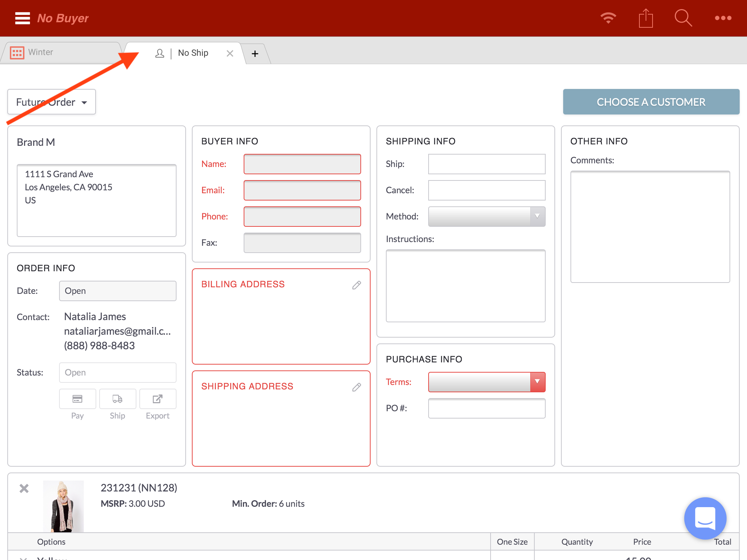Click the buyer Phone field
Viewport: 747px width, 560px height.
302,217
